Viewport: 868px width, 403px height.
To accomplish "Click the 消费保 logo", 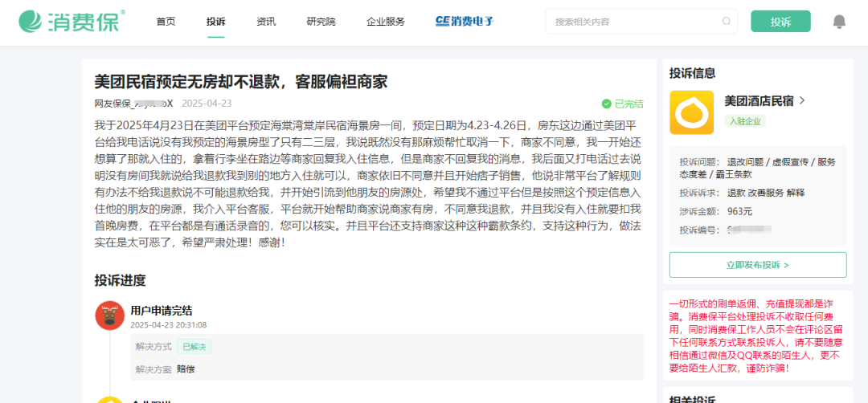I will pyautogui.click(x=72, y=22).
